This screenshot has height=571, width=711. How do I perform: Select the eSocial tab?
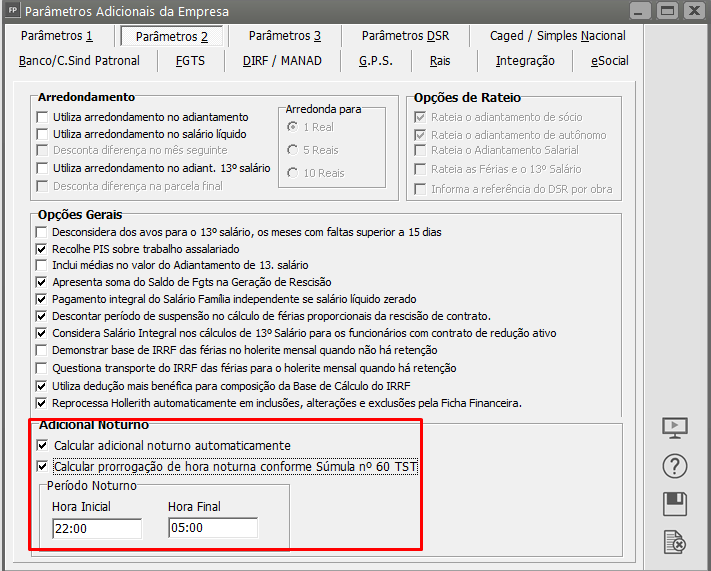pos(609,61)
